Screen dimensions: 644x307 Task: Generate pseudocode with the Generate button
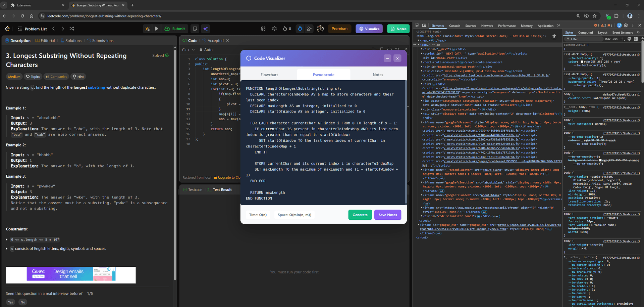(360, 215)
